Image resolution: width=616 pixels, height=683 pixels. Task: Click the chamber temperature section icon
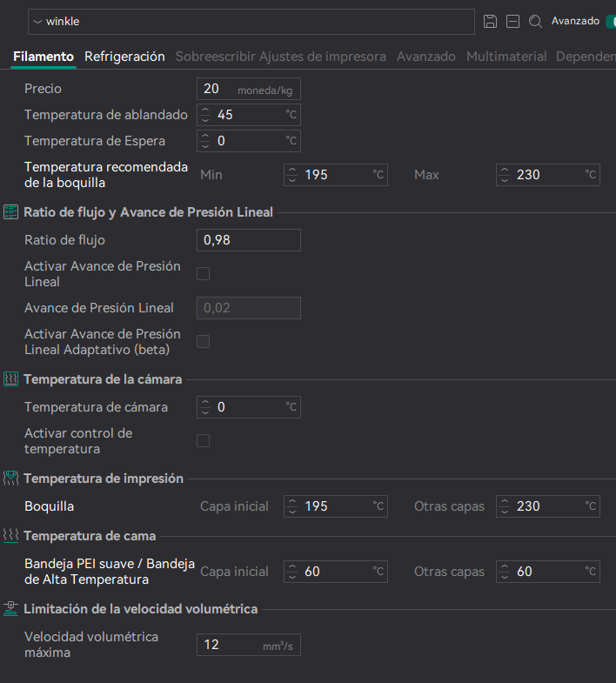pyautogui.click(x=11, y=379)
